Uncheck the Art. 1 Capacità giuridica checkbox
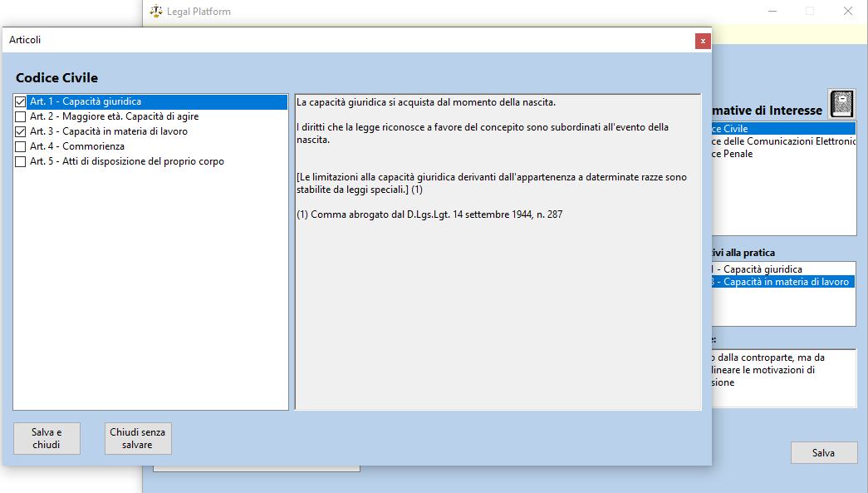 pos(21,101)
